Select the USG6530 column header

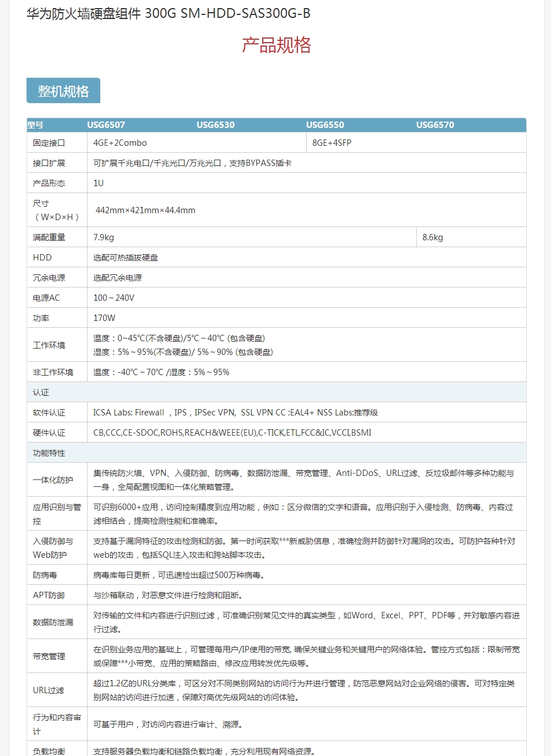click(x=216, y=125)
